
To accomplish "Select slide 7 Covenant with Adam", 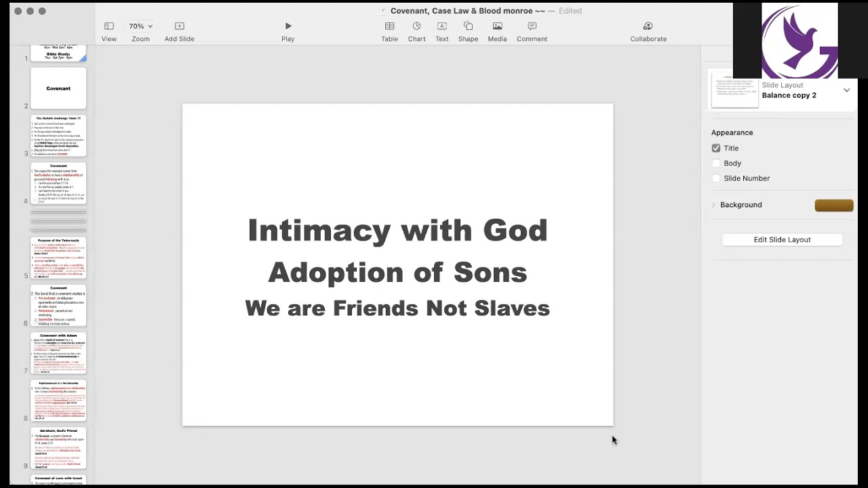I will 58,352.
